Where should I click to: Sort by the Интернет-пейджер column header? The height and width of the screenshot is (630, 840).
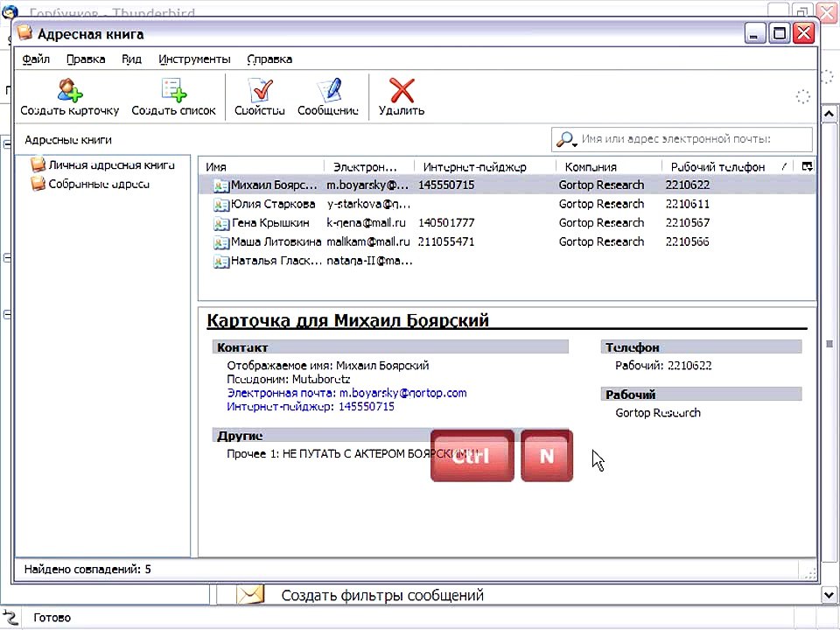tap(485, 166)
